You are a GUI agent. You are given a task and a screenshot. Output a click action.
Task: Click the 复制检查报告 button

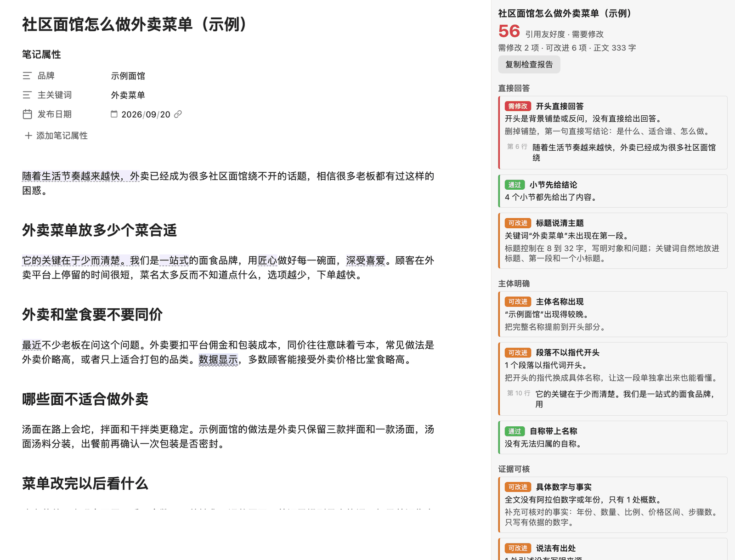[x=529, y=64]
